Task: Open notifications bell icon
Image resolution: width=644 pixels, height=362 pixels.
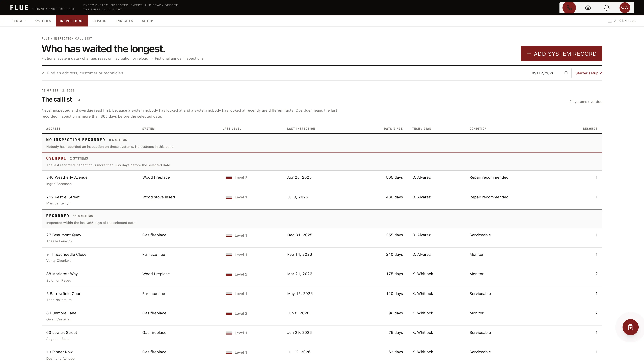Action: click(607, 8)
